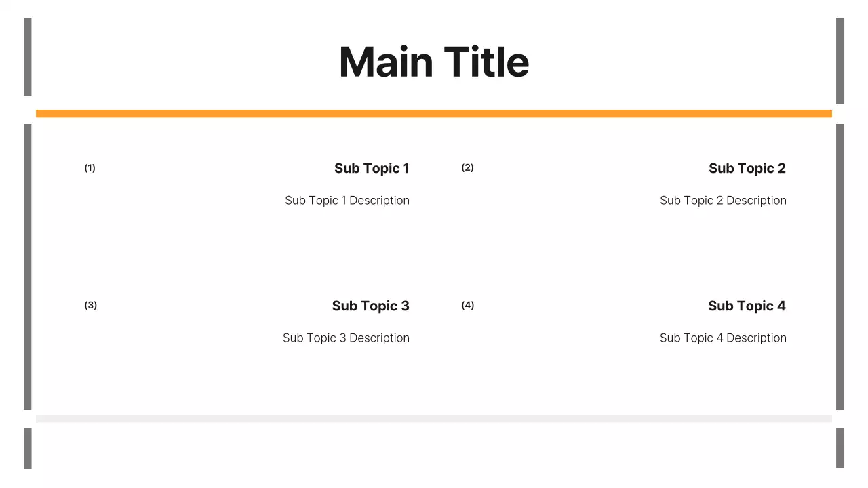Click the long gray bar on left edge
The height and width of the screenshot is (488, 868).
[28, 267]
